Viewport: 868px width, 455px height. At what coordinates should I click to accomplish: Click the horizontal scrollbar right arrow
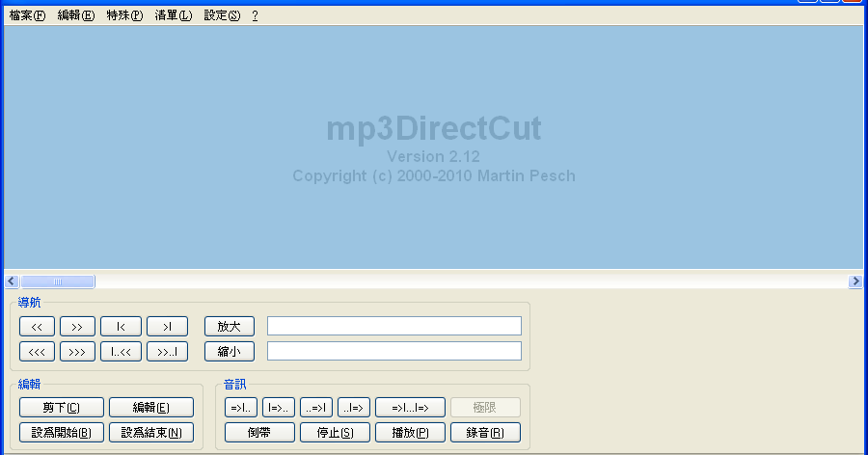click(855, 281)
